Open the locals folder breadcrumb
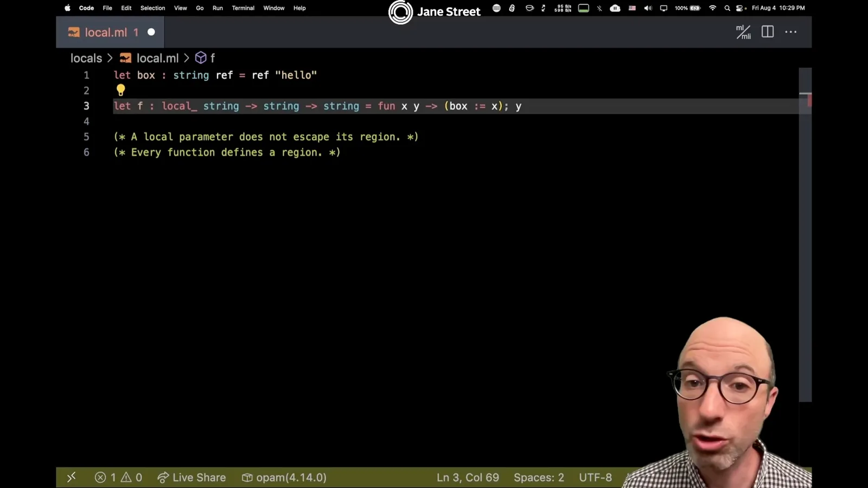Viewport: 868px width, 488px height. [x=86, y=58]
